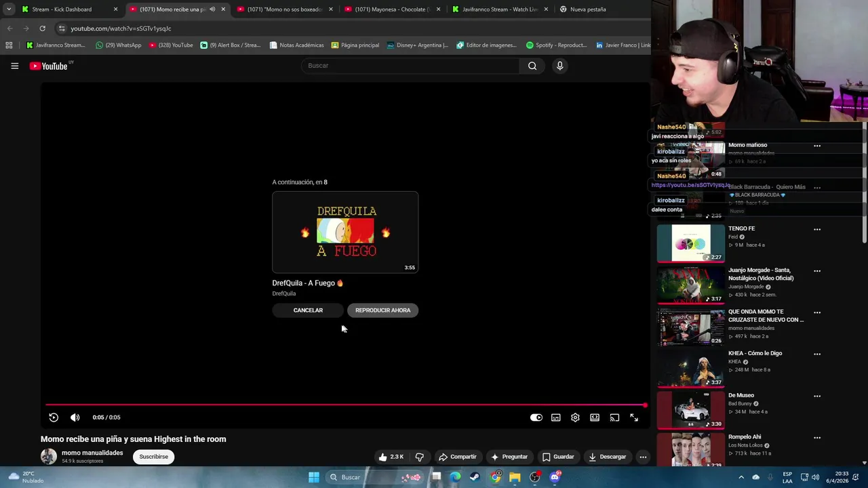The image size is (868, 488).
Task: Open options for Black Barracuda video
Action: [x=817, y=188]
